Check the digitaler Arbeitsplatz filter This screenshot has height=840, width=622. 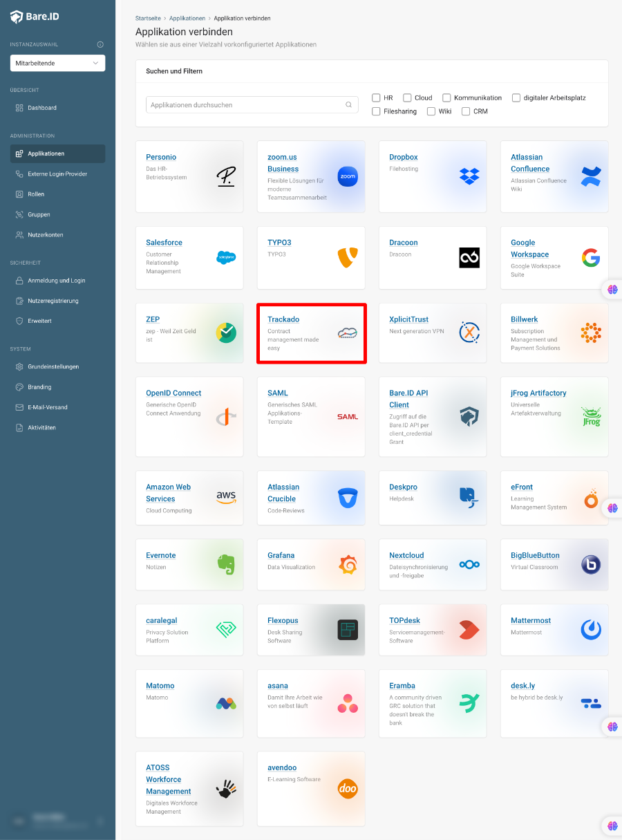pyautogui.click(x=516, y=97)
